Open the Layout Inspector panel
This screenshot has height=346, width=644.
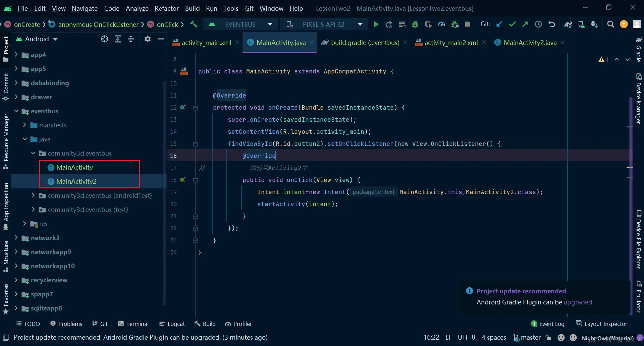(x=601, y=324)
